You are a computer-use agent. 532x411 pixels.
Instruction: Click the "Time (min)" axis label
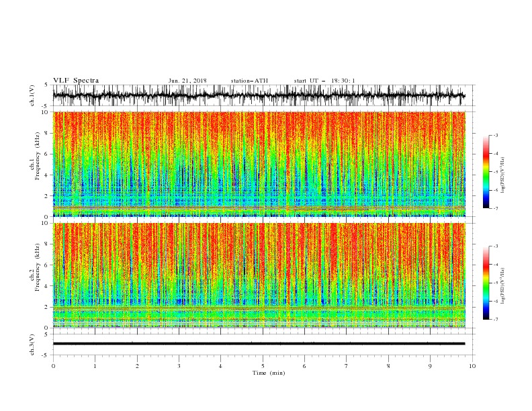click(x=269, y=373)
